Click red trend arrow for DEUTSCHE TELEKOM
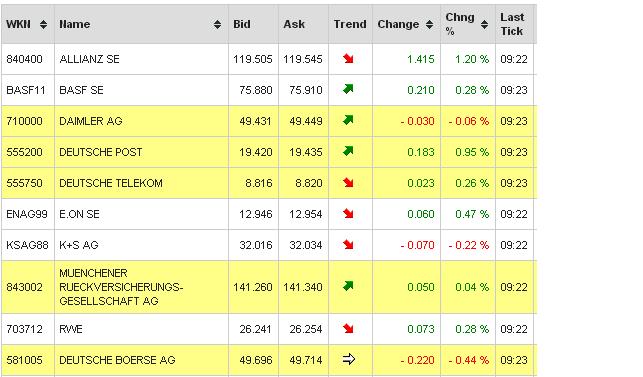The height and width of the screenshot is (377, 643). click(348, 183)
